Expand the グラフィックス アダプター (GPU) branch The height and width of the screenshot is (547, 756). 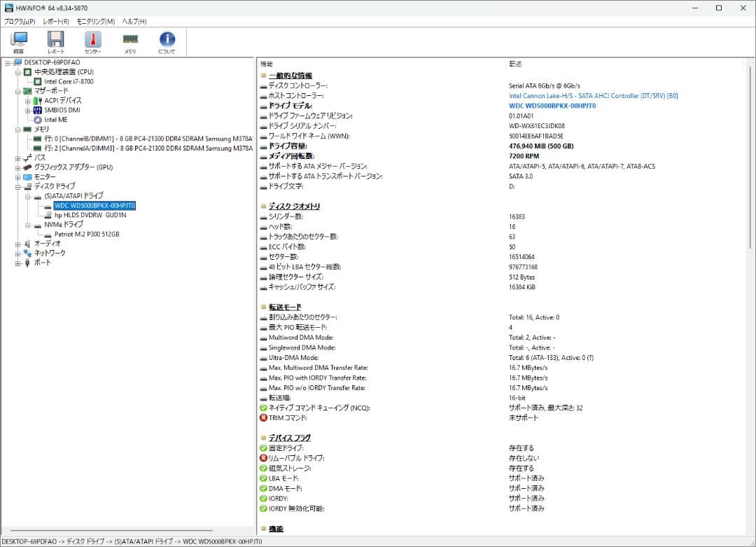(x=17, y=167)
